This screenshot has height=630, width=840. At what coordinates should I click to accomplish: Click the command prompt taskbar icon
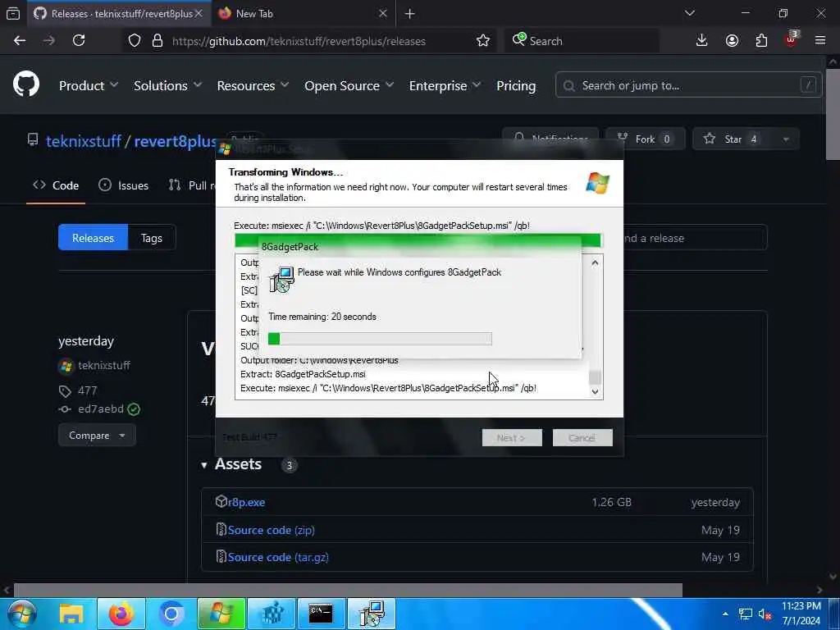click(x=321, y=614)
